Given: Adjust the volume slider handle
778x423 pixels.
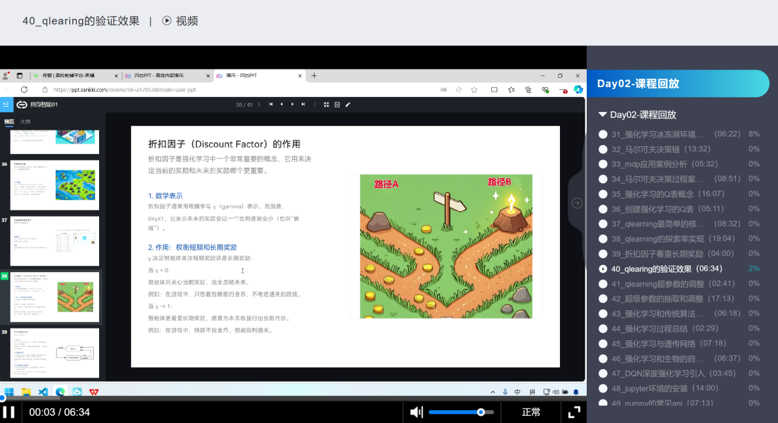Looking at the screenshot, I should pyautogui.click(x=481, y=412).
